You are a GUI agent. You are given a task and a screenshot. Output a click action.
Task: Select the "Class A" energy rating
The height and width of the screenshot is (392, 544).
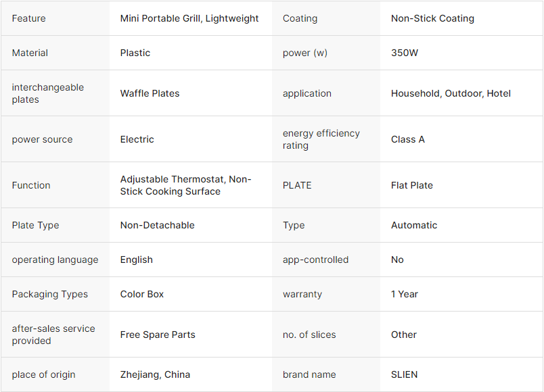[x=408, y=139]
